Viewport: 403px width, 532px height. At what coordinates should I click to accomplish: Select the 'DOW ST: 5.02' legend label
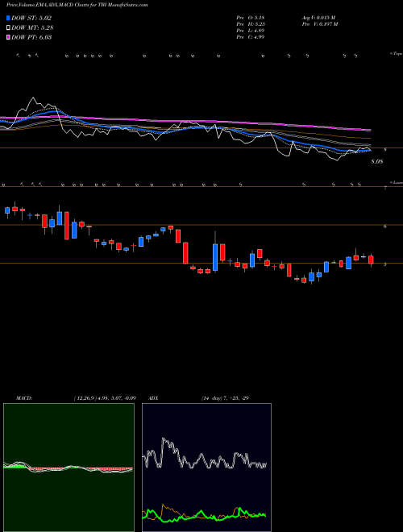pos(31,19)
